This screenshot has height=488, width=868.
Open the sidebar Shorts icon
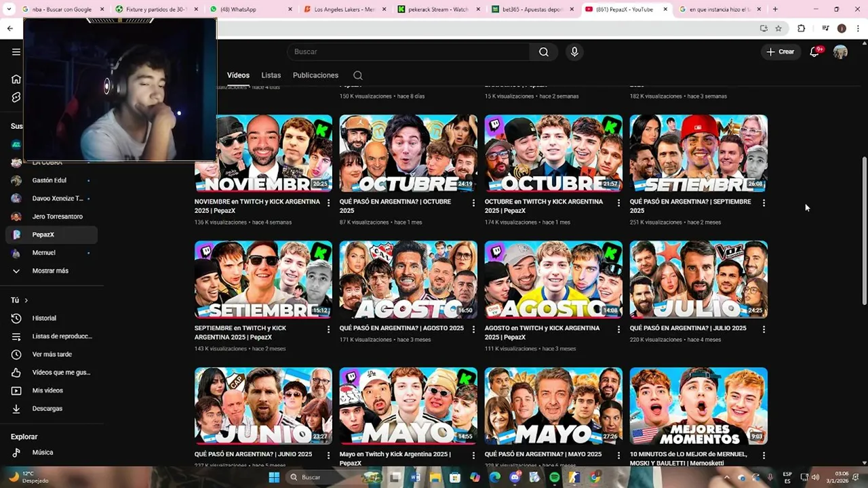tap(16, 98)
